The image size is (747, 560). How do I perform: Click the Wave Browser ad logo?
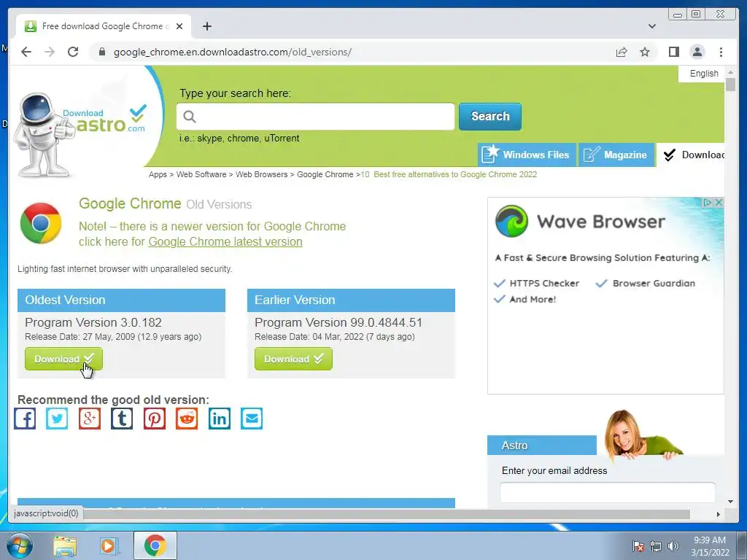[x=511, y=222]
